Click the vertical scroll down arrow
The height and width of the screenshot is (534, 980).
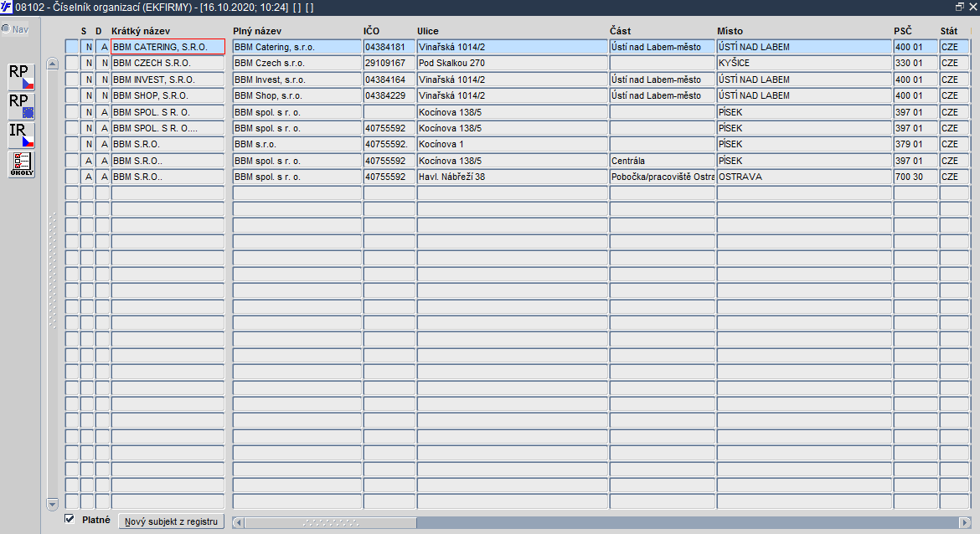tap(53, 503)
